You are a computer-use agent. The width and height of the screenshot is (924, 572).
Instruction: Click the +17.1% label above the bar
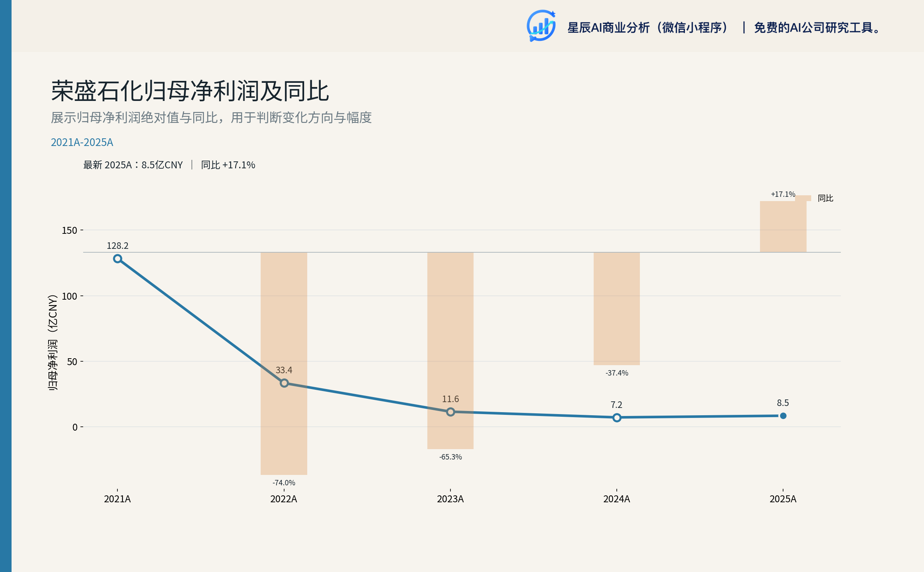(783, 194)
